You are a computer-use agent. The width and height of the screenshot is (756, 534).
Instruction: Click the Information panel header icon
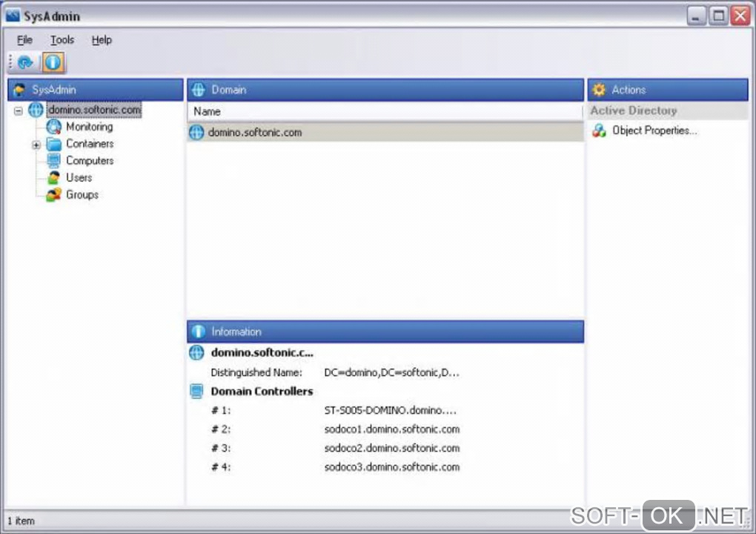tap(198, 332)
